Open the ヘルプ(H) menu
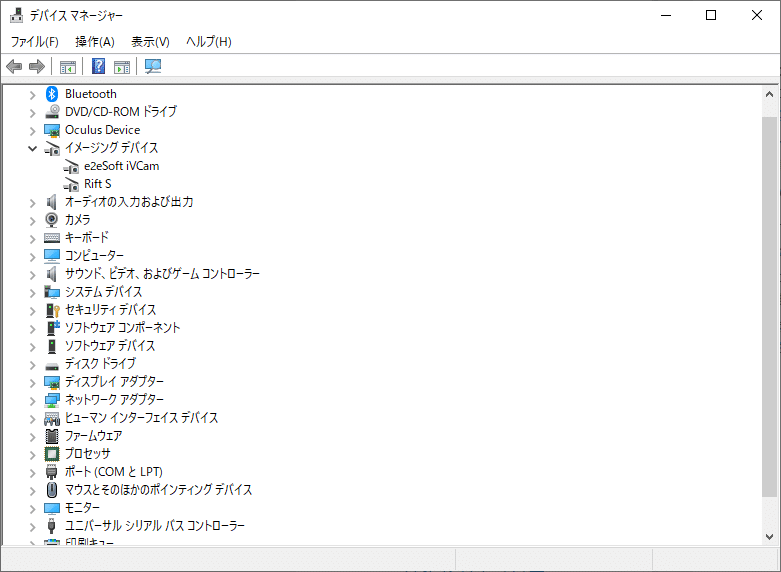 (209, 41)
